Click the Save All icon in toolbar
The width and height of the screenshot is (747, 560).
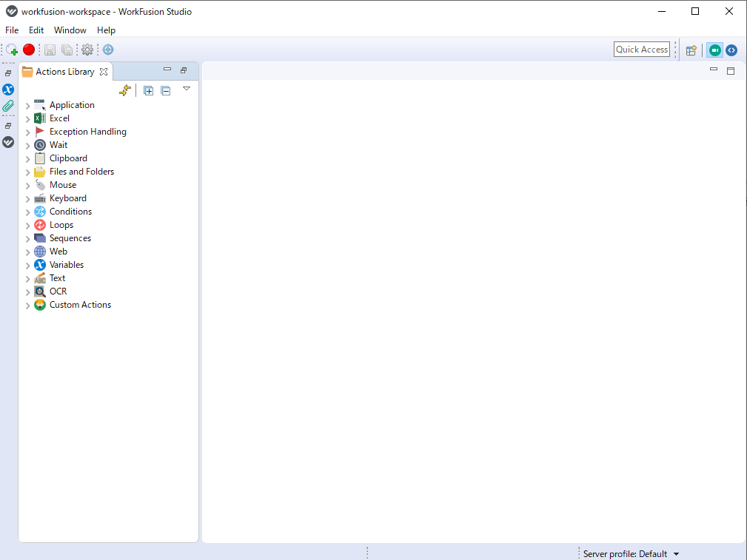[67, 50]
